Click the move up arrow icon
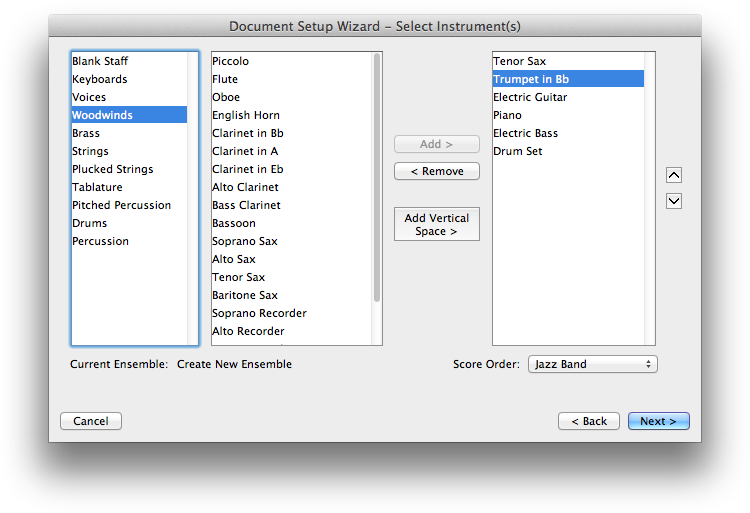This screenshot has height=513, width=750. pos(673,175)
